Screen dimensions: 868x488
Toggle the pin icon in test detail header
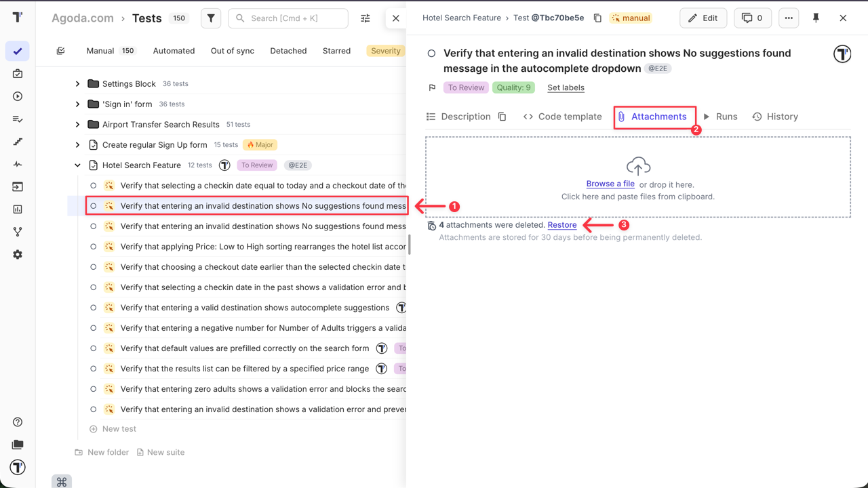click(x=816, y=18)
